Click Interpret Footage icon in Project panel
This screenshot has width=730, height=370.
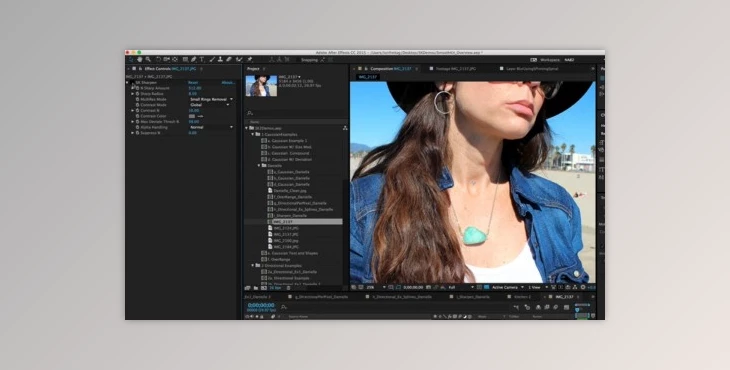pos(247,288)
